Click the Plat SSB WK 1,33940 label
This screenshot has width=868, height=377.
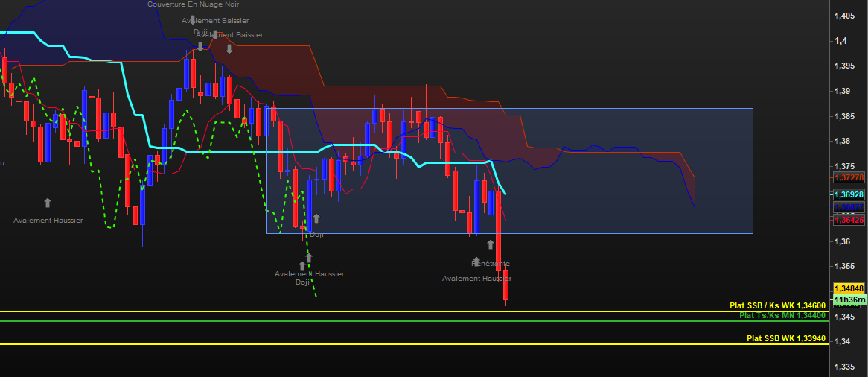(x=786, y=338)
